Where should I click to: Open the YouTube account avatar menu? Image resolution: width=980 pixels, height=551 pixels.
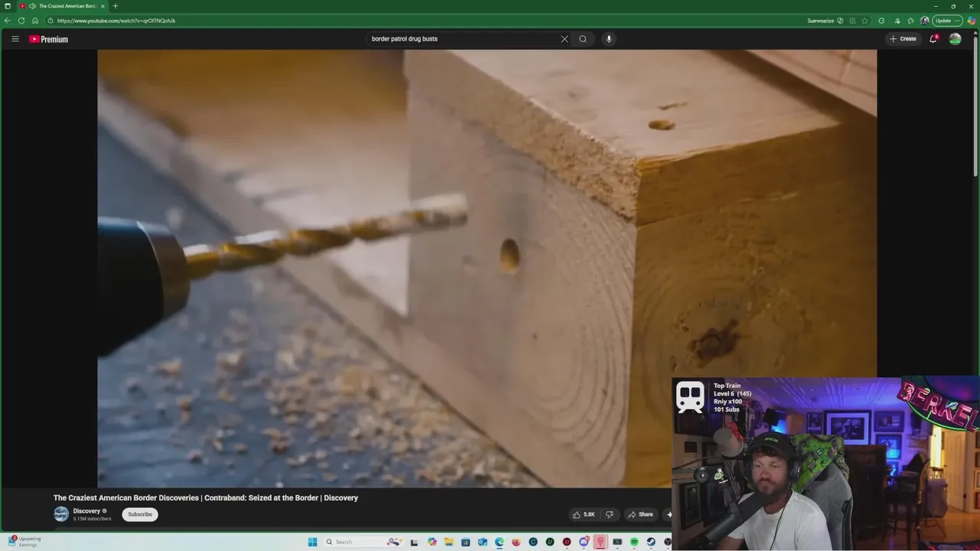(955, 39)
